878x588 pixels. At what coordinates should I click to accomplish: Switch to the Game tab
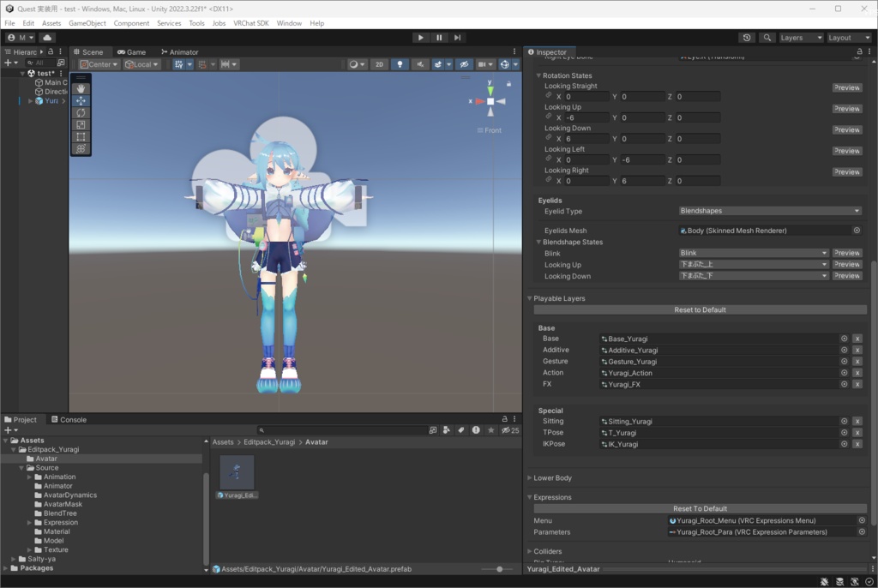131,52
